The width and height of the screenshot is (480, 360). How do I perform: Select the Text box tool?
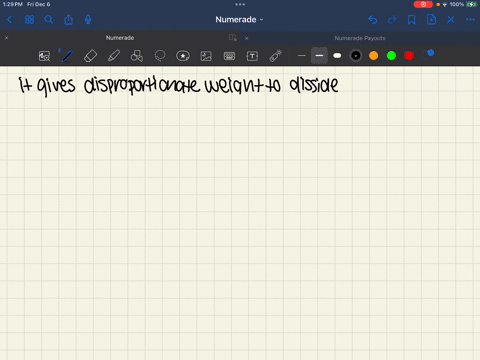click(x=252, y=56)
